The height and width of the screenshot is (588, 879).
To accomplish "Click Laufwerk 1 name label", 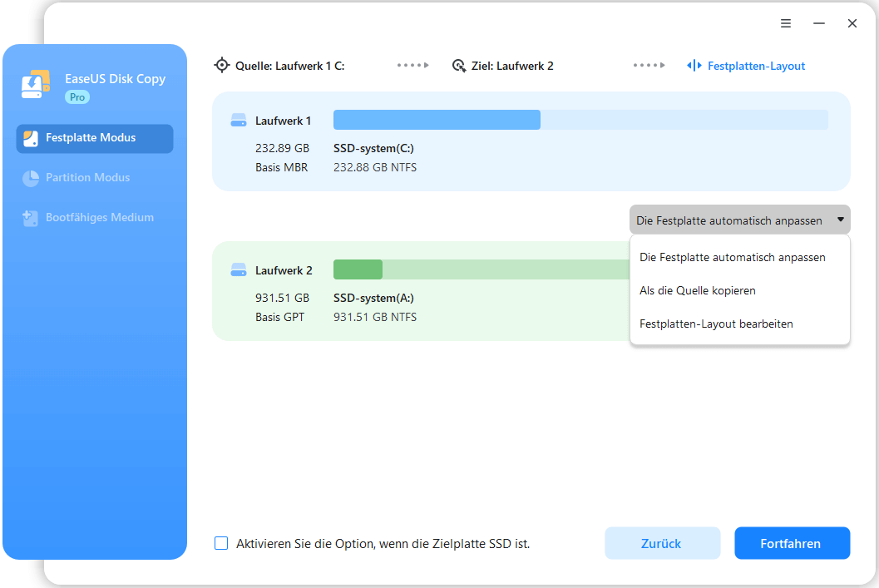I will [283, 121].
